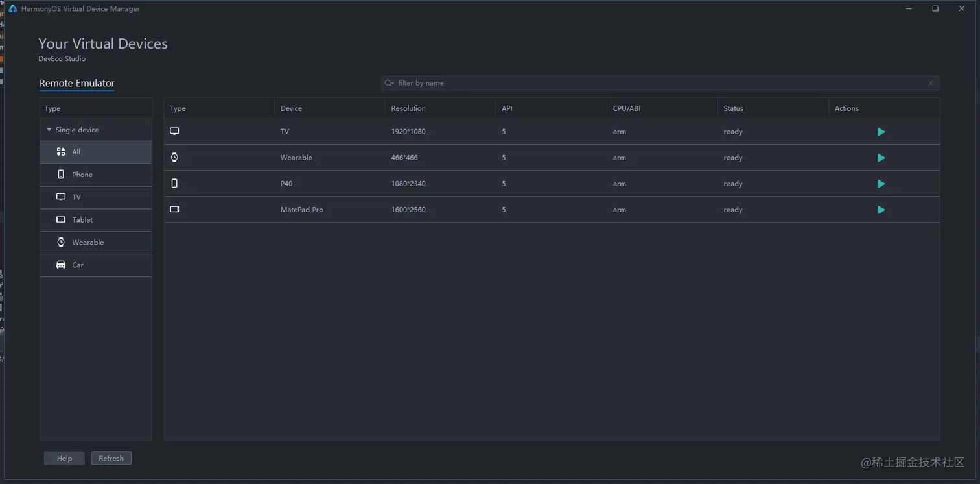Click the TV monitor icon in the table's first row

point(174,131)
